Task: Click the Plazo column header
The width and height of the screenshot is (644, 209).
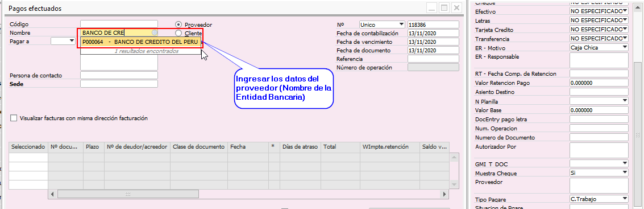Action: (x=94, y=147)
